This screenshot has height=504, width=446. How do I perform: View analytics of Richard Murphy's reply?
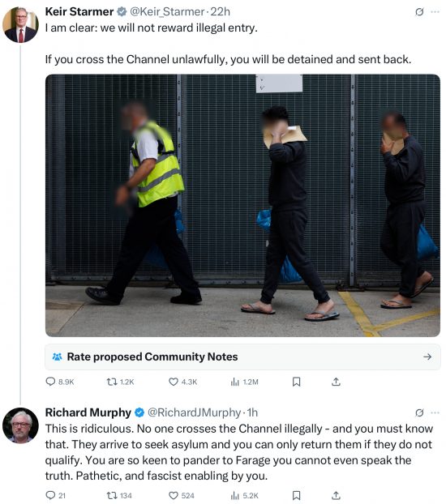244,495
